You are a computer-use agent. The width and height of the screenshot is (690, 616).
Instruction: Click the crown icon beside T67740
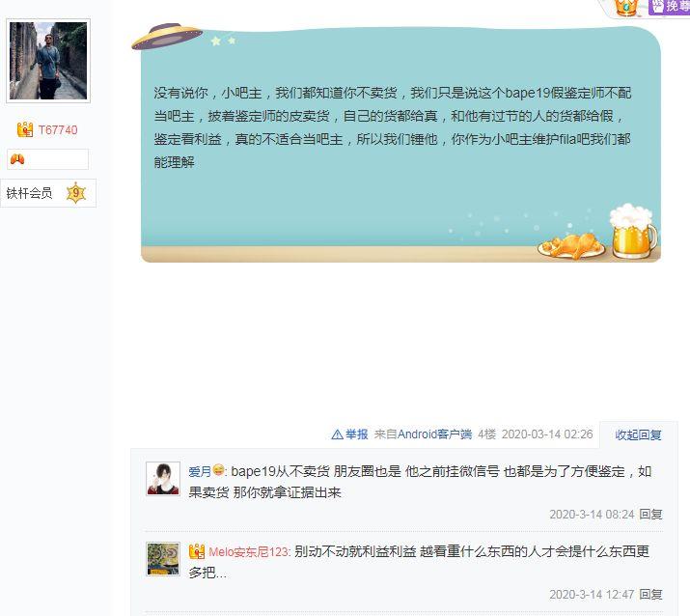pos(25,129)
